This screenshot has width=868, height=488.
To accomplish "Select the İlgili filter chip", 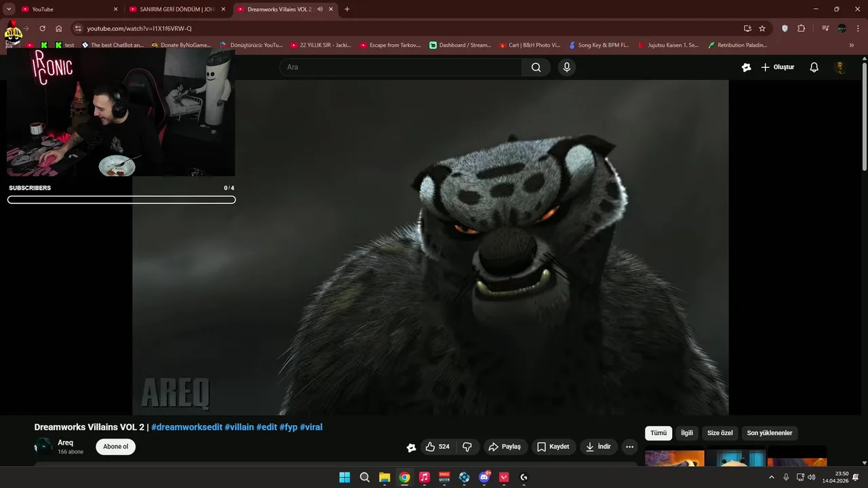I will coord(687,433).
